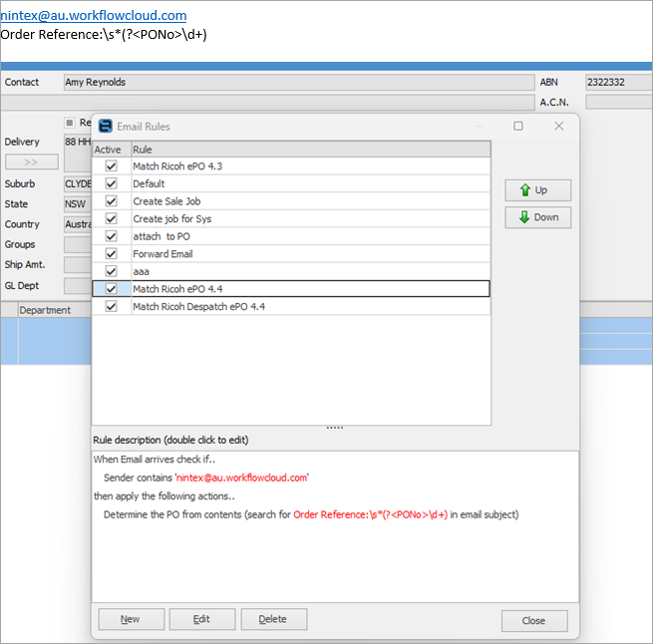Toggle Active for Match Ricoh Despatch ePO 4.4
Viewport: 653px width, 644px height.
pos(112,307)
